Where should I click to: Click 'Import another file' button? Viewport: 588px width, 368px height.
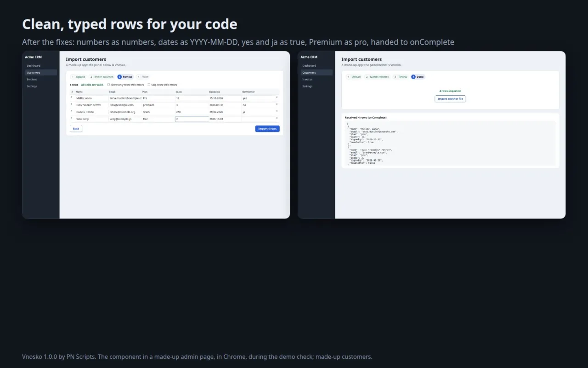click(x=450, y=99)
